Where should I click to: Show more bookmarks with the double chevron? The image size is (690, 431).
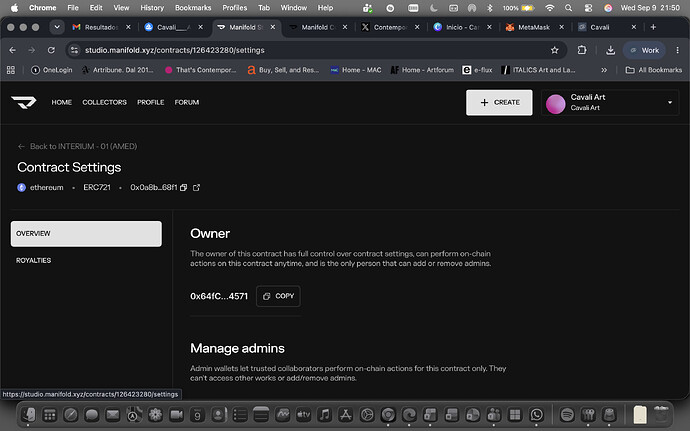pyautogui.click(x=604, y=70)
